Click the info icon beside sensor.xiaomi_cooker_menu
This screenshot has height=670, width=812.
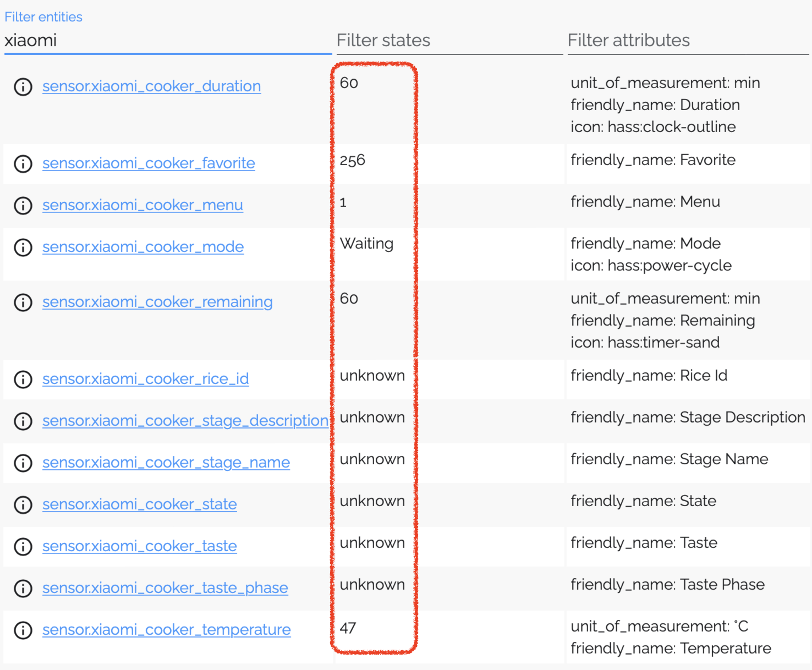click(23, 205)
